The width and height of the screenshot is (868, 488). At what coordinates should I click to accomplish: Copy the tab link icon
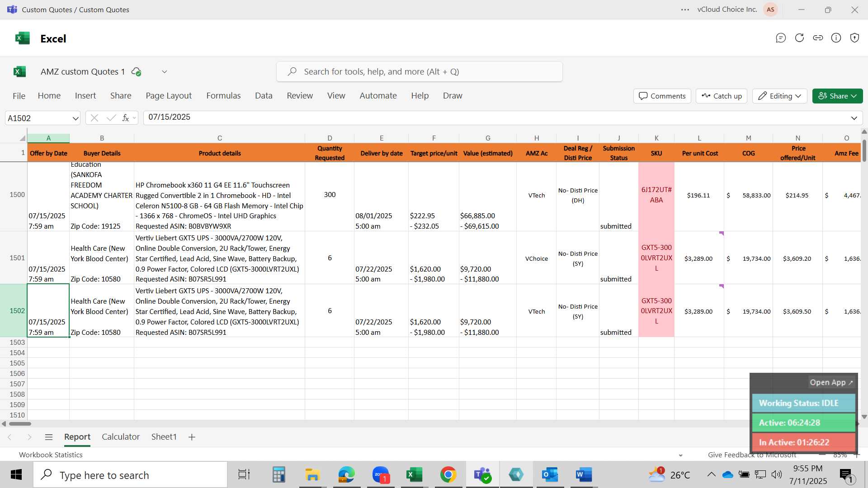818,38
